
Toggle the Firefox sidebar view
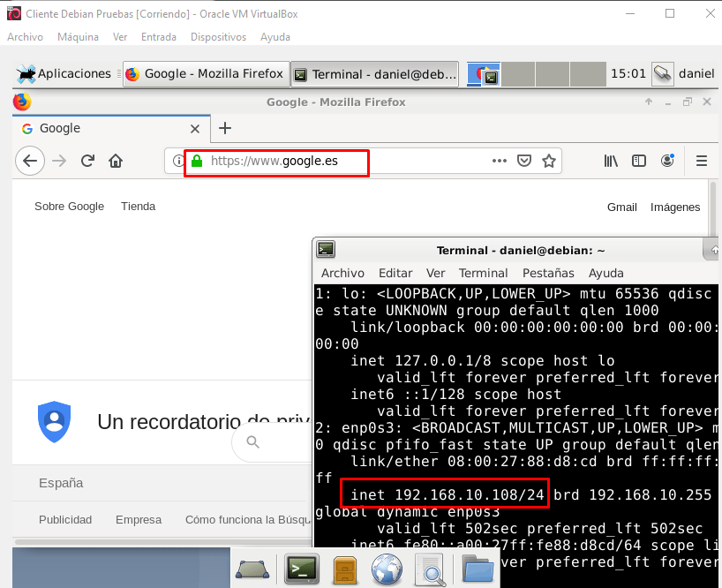coord(639,161)
